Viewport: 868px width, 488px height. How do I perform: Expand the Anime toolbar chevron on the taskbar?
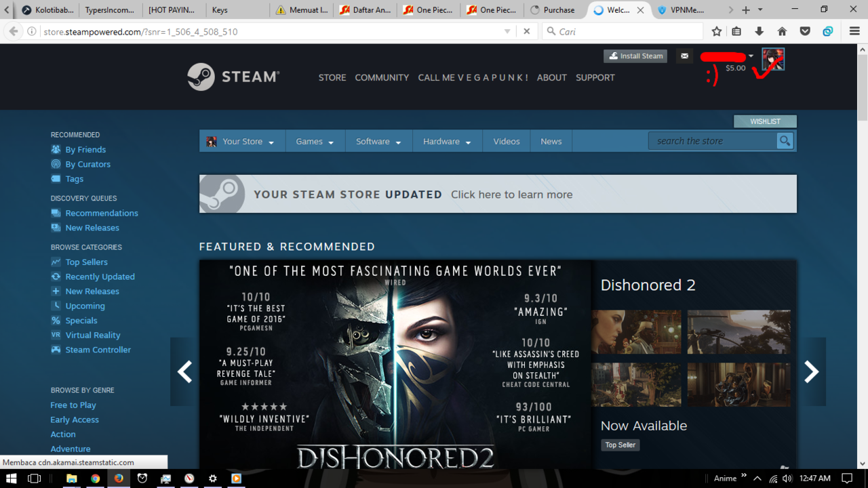point(744,476)
